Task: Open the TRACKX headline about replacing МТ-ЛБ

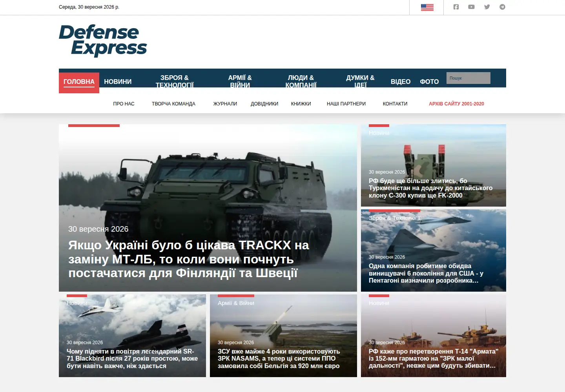Action: tap(189, 259)
